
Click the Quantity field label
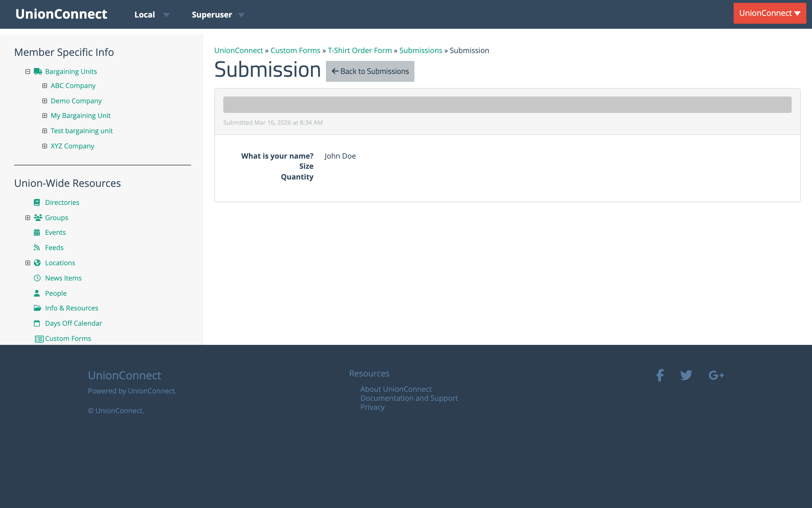click(297, 177)
